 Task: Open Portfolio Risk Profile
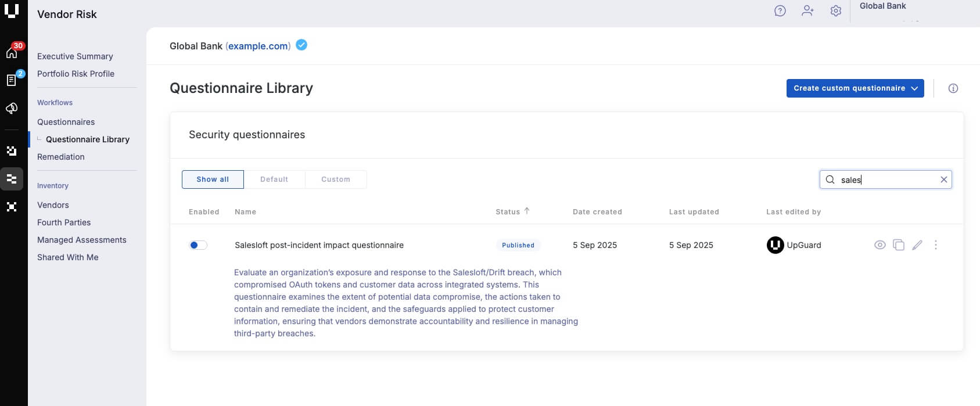[x=76, y=74]
